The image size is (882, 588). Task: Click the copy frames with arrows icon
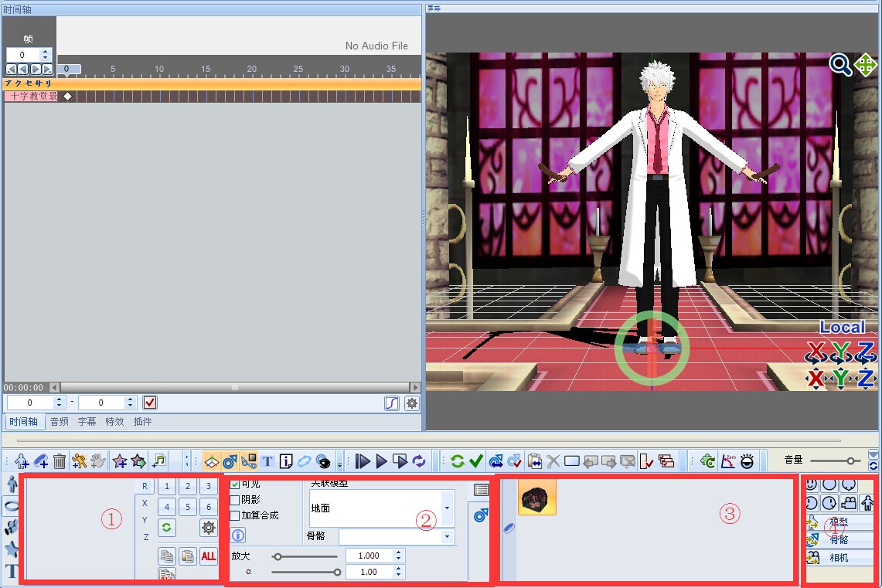tap(534, 461)
